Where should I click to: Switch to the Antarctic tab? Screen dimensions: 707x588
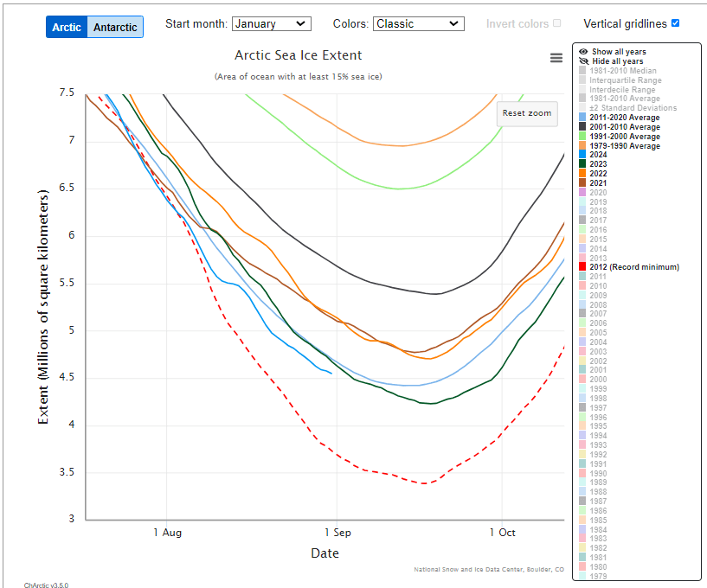115,27
